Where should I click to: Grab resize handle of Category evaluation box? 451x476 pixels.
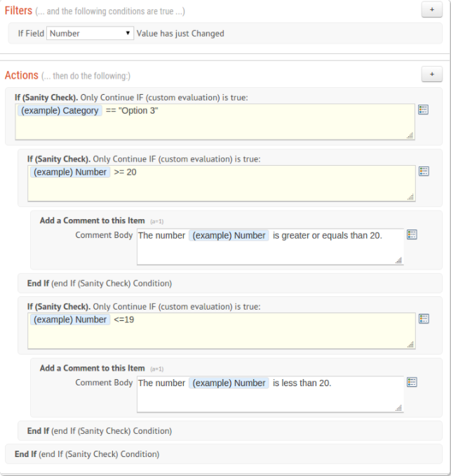[x=410, y=135]
